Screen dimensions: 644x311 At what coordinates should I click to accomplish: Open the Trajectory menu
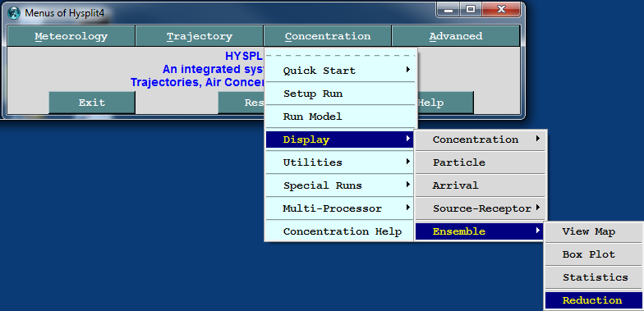[199, 36]
